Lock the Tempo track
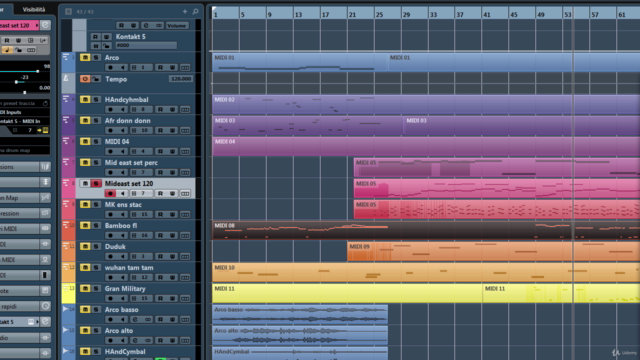This screenshot has height=360, width=640. click(x=96, y=79)
